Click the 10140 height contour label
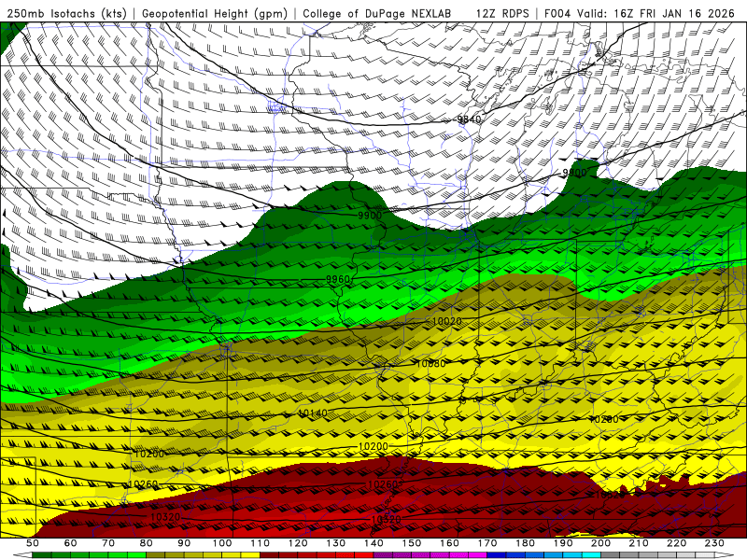Screen dimensions: 747x560 pyautogui.click(x=313, y=413)
